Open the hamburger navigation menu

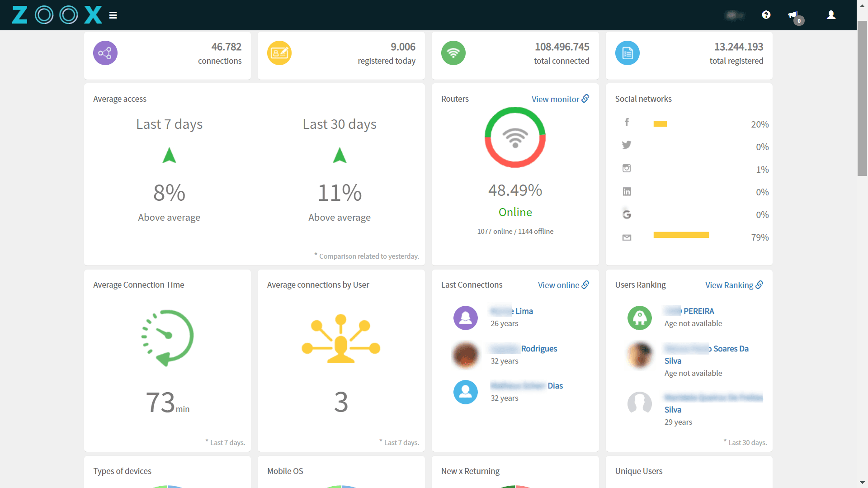tap(113, 15)
